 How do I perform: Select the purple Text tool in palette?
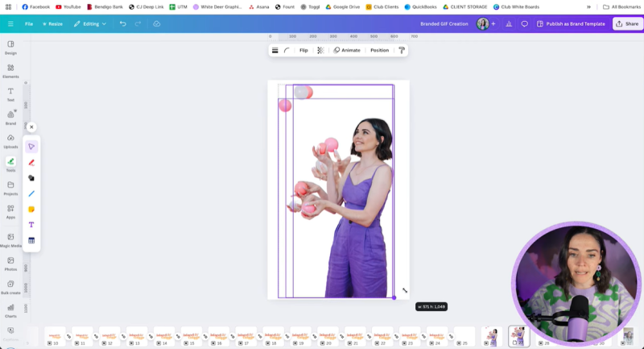pos(31,225)
